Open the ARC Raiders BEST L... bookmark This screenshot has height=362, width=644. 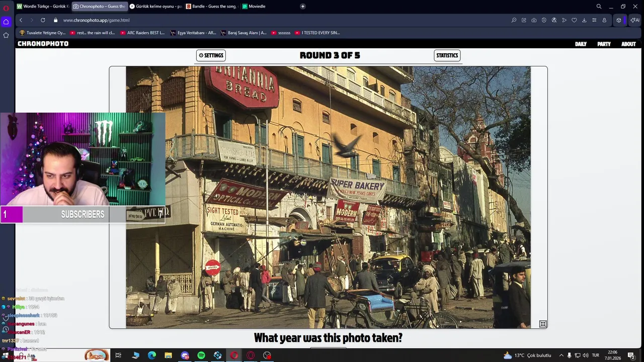143,33
